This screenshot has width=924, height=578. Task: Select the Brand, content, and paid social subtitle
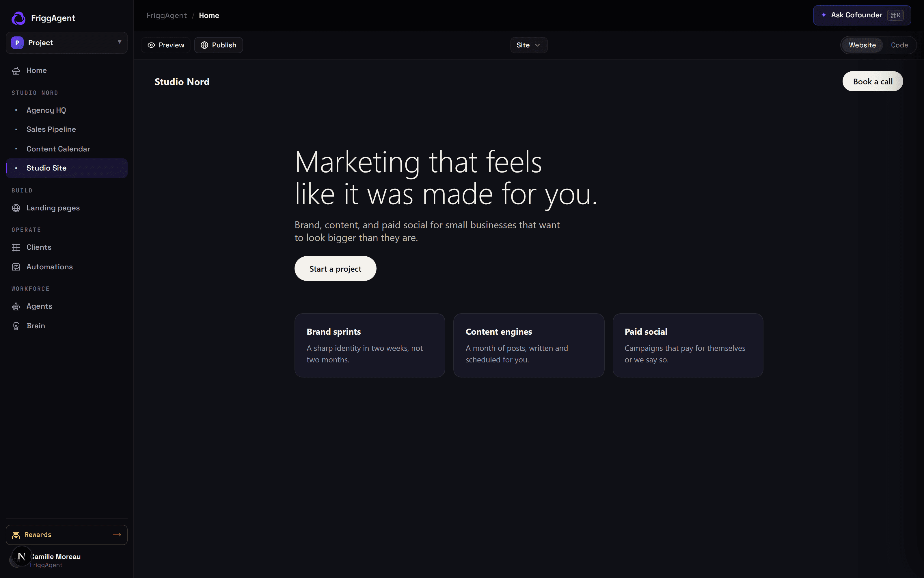click(x=427, y=231)
